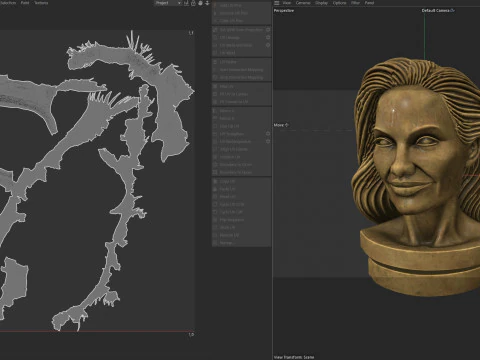Open Set UVW from Projection gear settings
Viewport: 480px width, 360px height.
[268, 30]
